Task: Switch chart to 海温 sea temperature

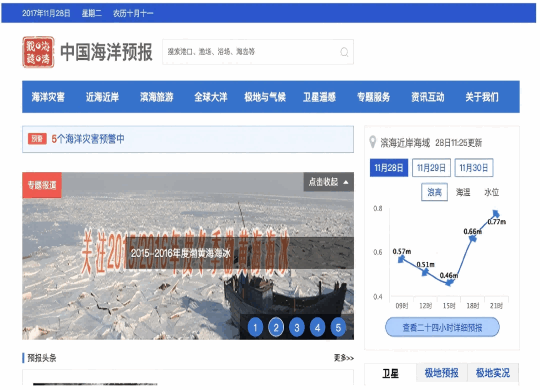Action: click(x=463, y=192)
